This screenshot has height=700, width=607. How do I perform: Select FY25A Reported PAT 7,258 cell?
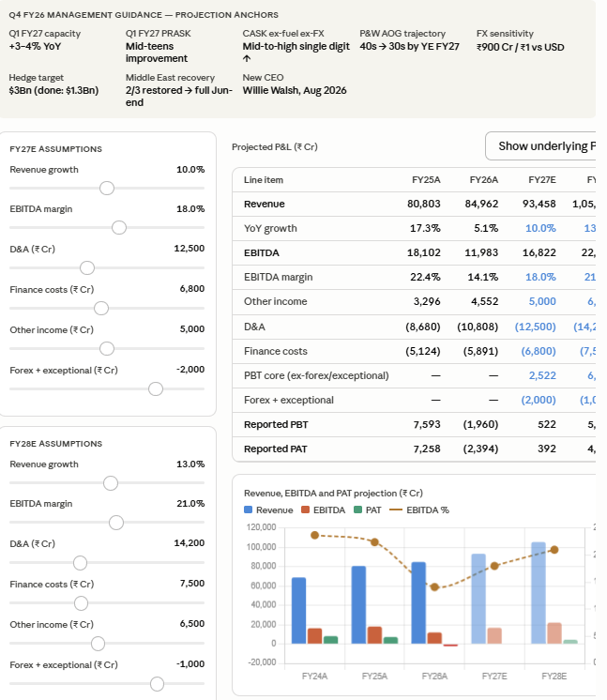pyautogui.click(x=427, y=449)
